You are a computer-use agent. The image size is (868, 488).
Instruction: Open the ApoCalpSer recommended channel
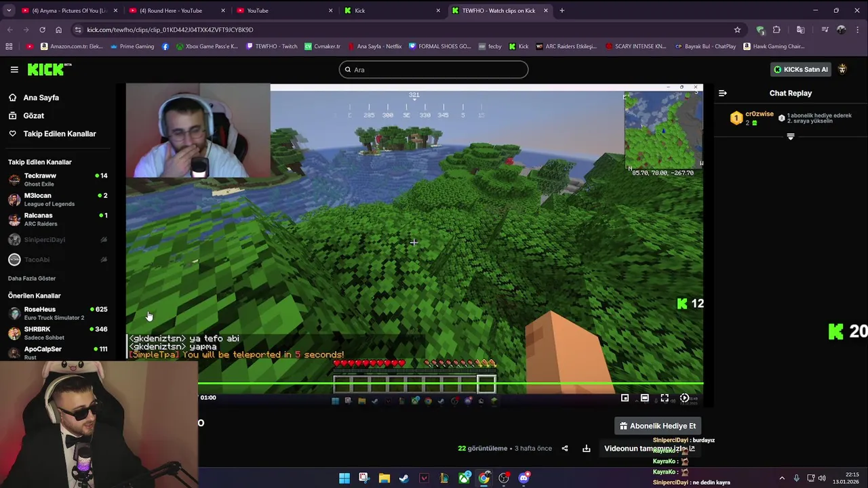click(58, 352)
